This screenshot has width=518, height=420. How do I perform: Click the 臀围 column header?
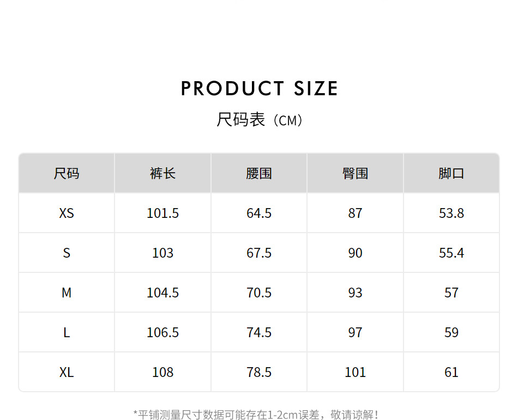coord(355,173)
